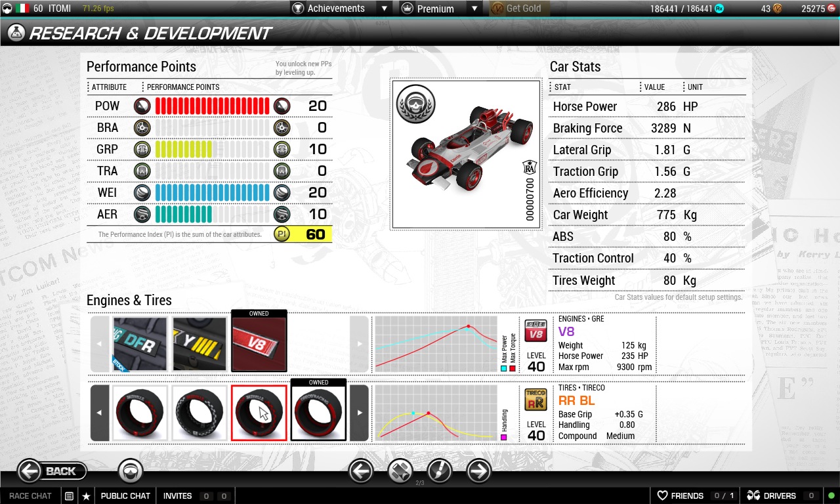
Task: Expand the Premium dropdown
Action: (x=474, y=9)
